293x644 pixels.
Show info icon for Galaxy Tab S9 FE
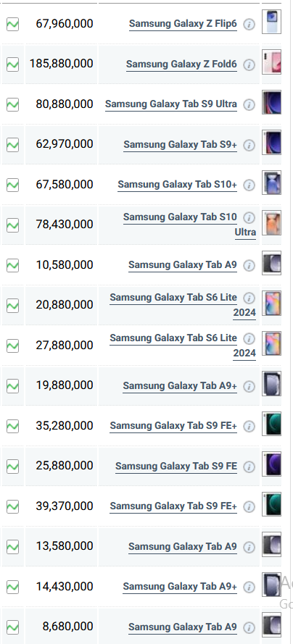pos(249,467)
